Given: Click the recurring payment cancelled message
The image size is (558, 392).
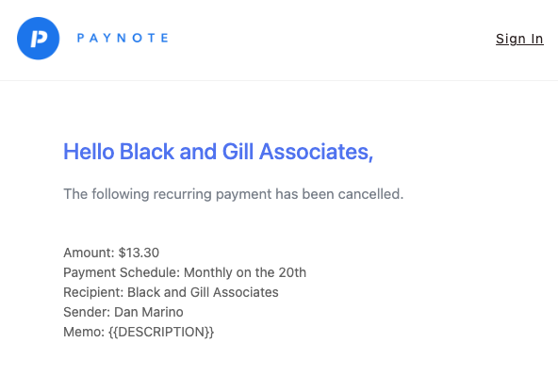Looking at the screenshot, I should (x=234, y=194).
